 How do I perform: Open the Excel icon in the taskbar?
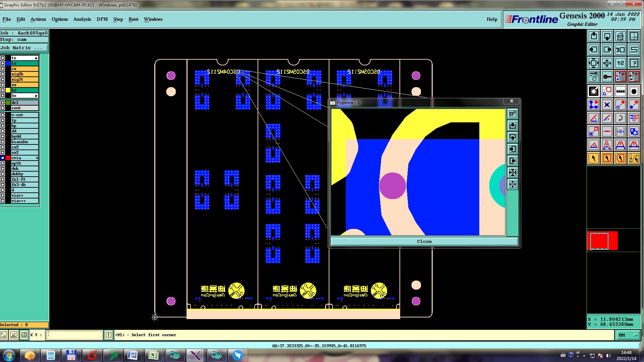[x=154, y=355]
